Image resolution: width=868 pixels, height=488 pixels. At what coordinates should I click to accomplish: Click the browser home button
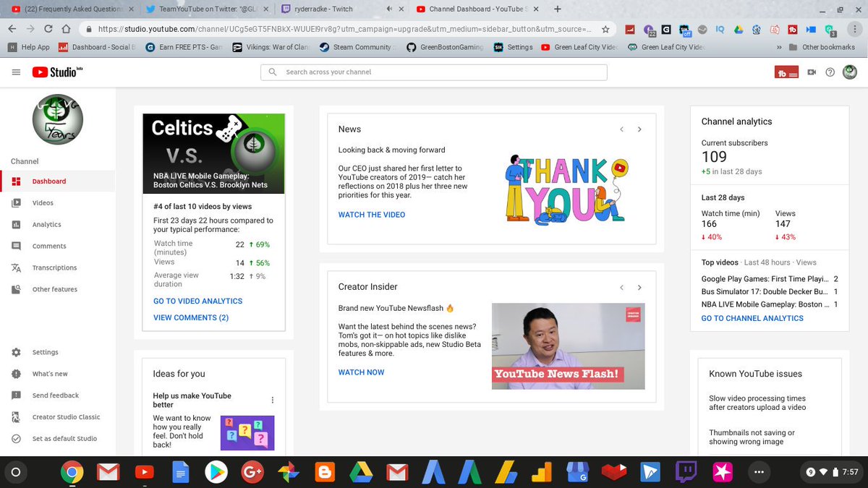click(66, 30)
